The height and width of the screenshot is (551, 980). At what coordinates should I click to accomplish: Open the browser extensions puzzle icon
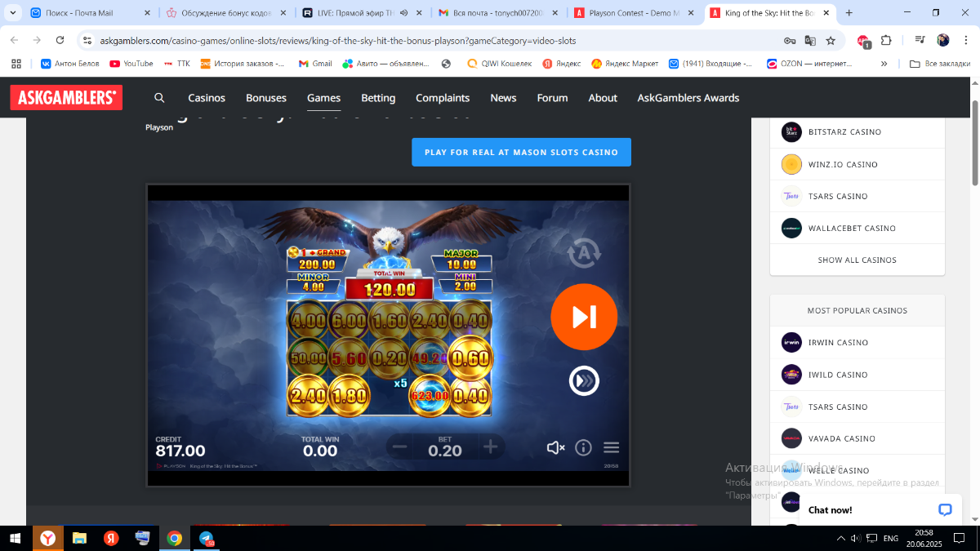[886, 40]
